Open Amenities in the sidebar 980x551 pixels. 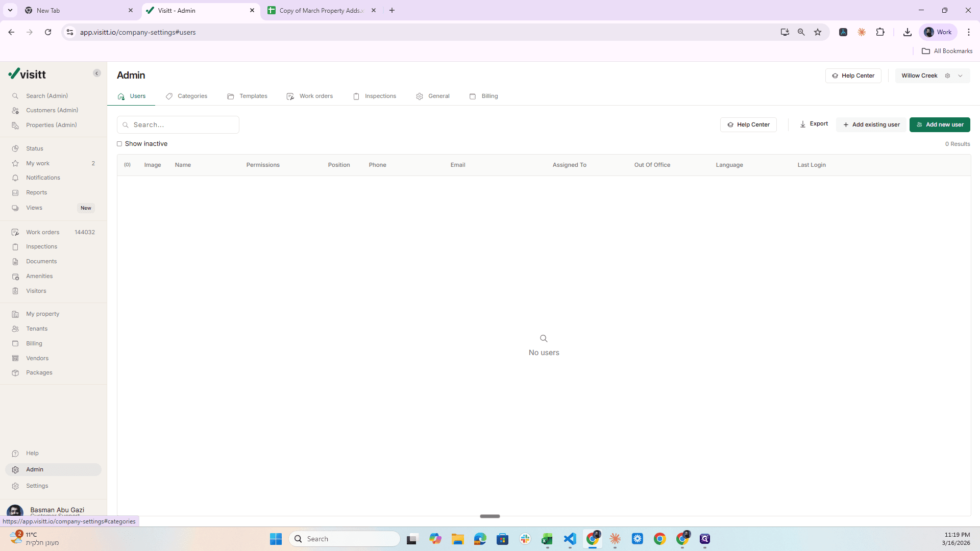[39, 276]
